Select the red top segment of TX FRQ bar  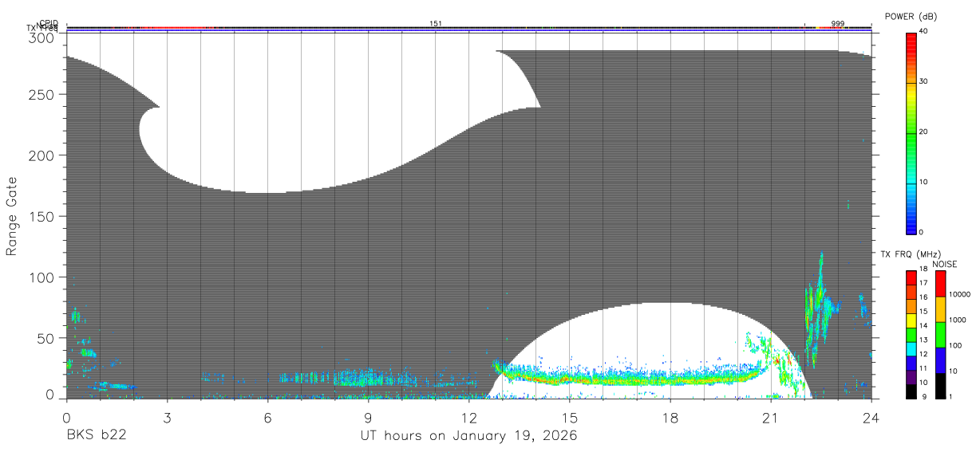click(911, 278)
